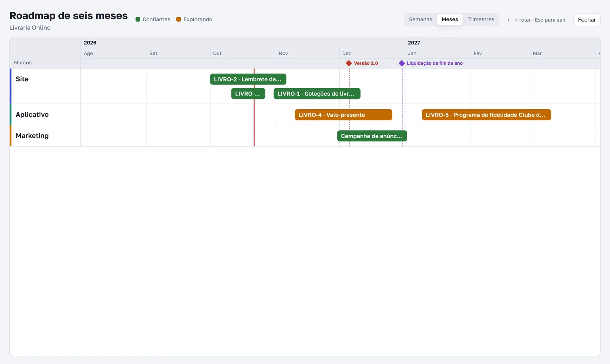Click the Jan month header
Viewport: 610px width, 364px height.
coord(412,53)
